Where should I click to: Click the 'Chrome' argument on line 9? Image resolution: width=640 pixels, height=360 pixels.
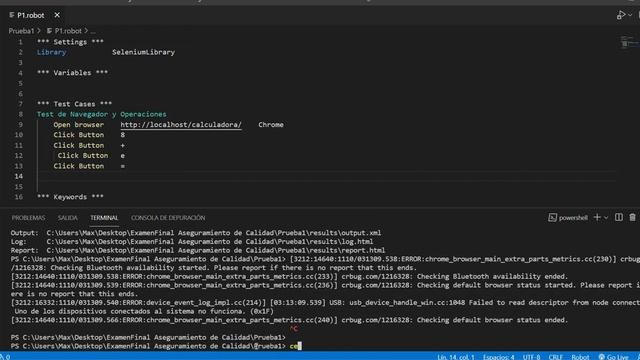[271, 124]
